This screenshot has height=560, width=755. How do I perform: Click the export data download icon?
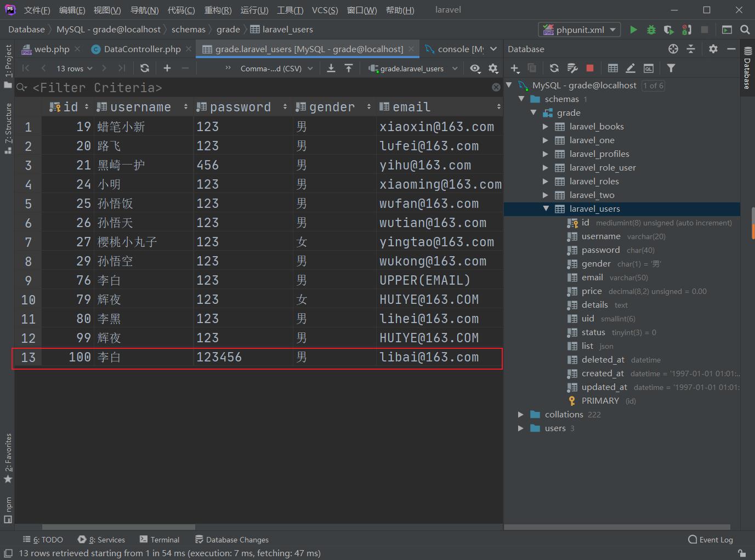point(331,68)
